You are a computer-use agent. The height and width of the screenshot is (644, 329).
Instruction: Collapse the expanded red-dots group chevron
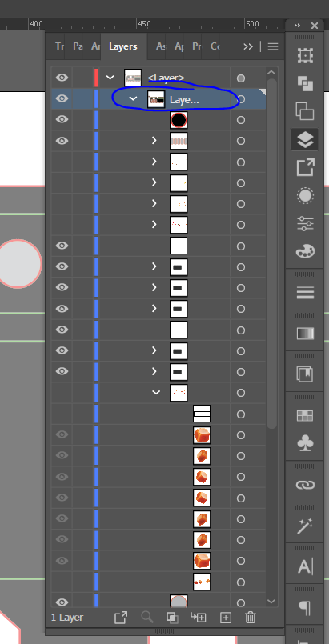(x=156, y=393)
